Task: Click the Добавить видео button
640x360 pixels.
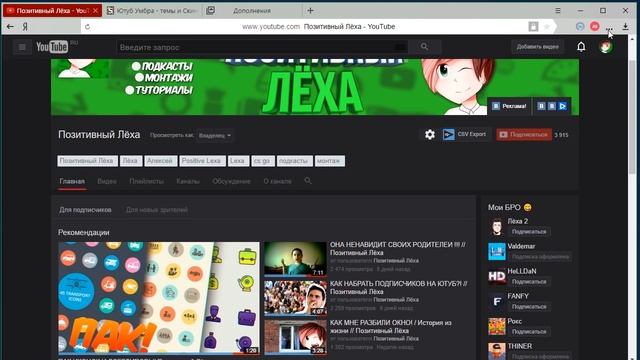Action: pos(538,47)
